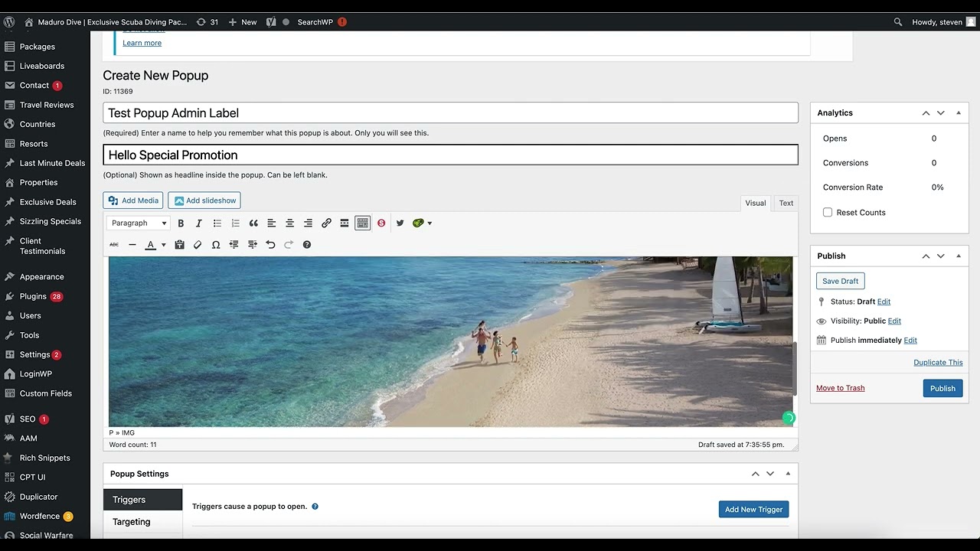Click Add New Trigger button
The height and width of the screenshot is (551, 980).
[x=753, y=510]
